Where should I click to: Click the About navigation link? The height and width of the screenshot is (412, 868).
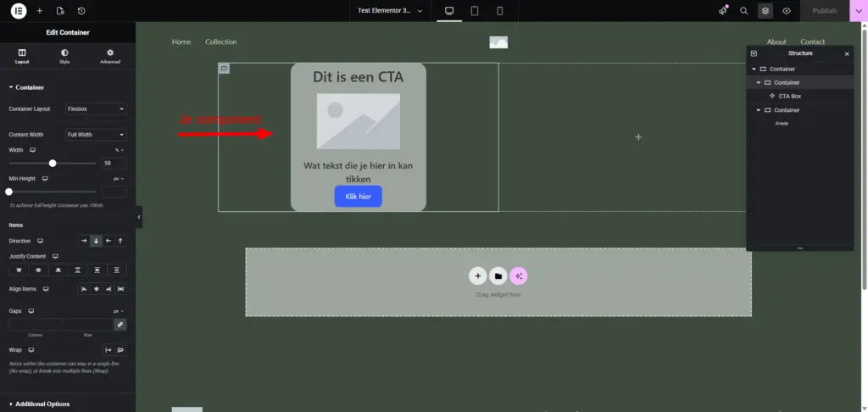[x=776, y=42]
